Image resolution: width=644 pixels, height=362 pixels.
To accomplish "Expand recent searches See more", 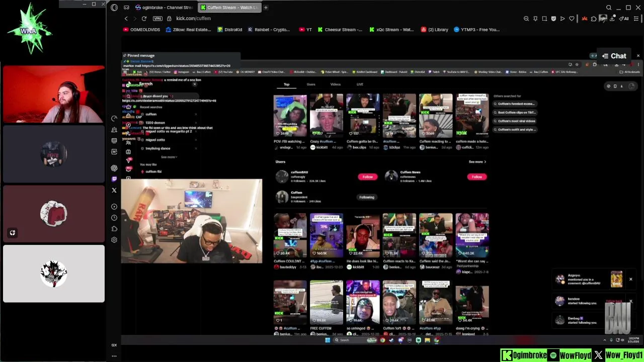I will pyautogui.click(x=169, y=157).
